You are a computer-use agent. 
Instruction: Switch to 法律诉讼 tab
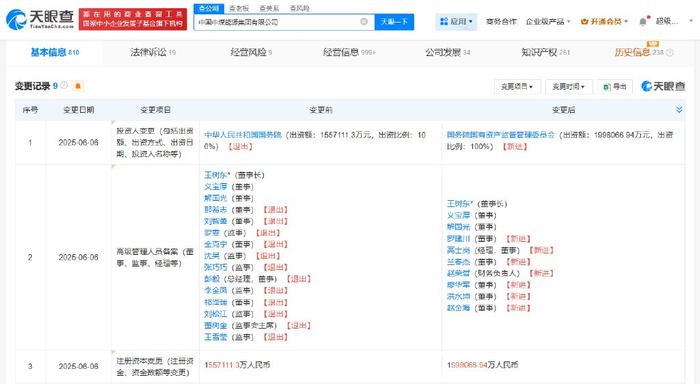pyautogui.click(x=153, y=52)
